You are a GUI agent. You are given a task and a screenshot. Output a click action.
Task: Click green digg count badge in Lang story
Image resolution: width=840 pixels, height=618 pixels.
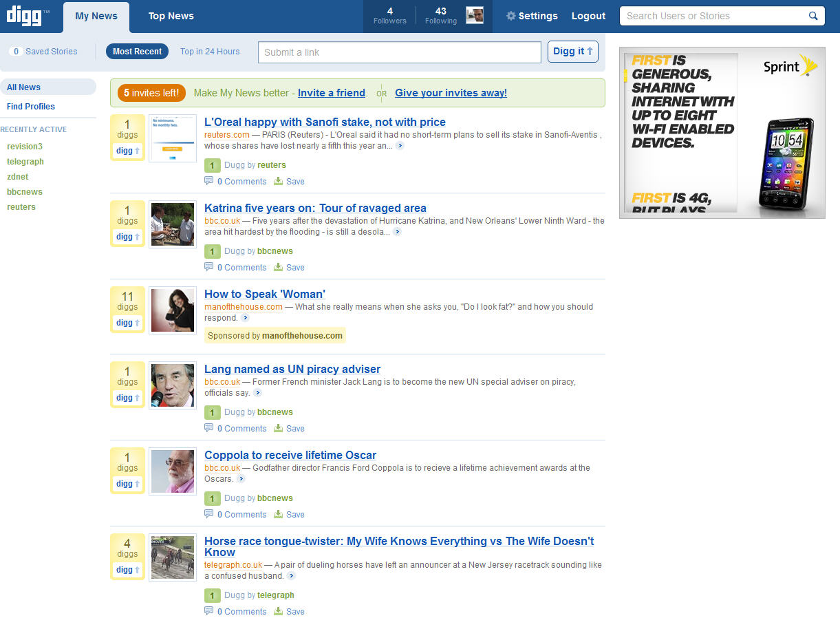[213, 412]
